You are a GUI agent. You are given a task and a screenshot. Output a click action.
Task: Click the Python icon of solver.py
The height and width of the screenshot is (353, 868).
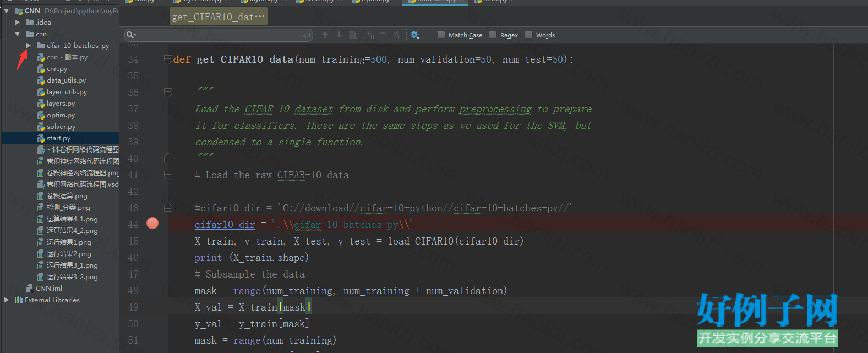click(41, 127)
